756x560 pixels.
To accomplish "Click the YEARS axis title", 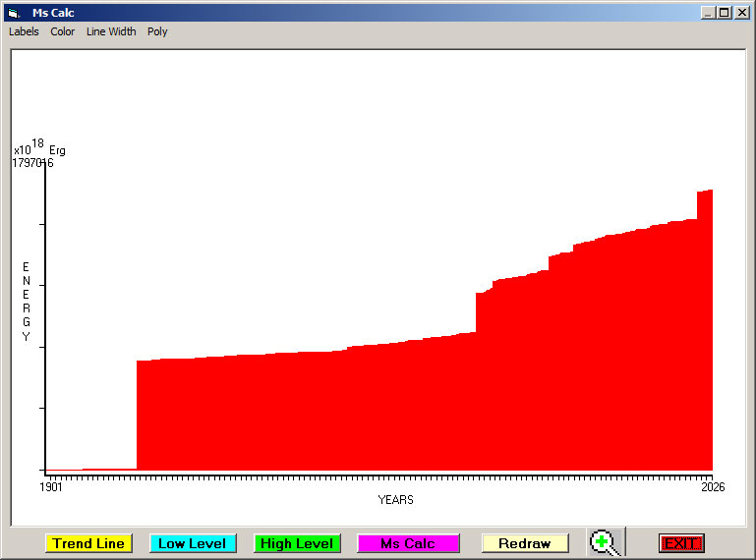I will [x=395, y=500].
